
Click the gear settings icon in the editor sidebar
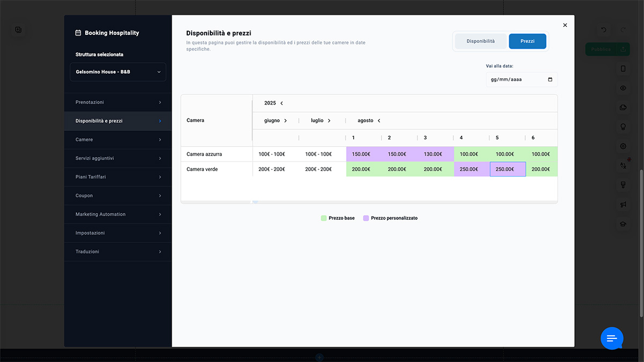pos(623,146)
